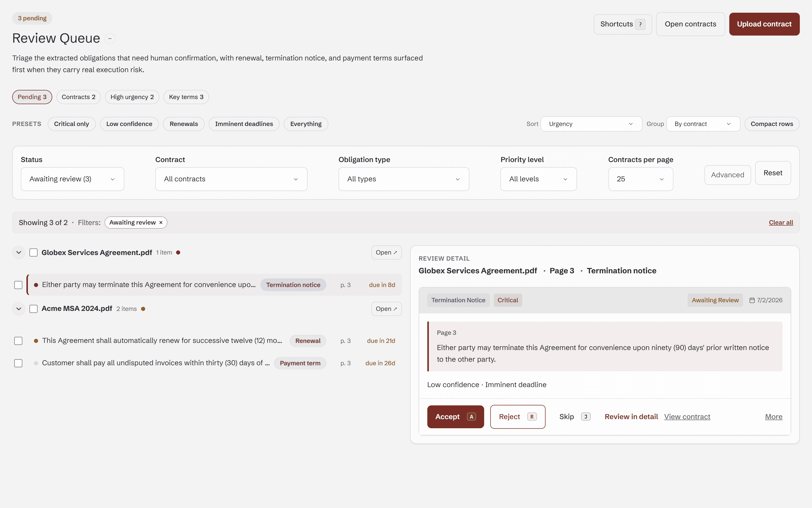Click the Payment term tag in the list row
This screenshot has width=812, height=508.
(x=300, y=363)
